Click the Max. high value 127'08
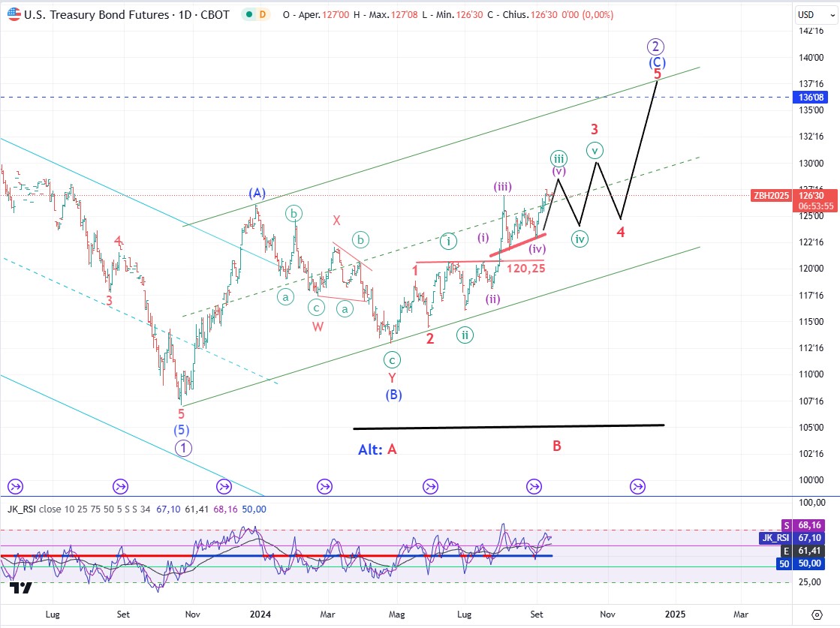Screen dimensions: 840x628 (405, 15)
